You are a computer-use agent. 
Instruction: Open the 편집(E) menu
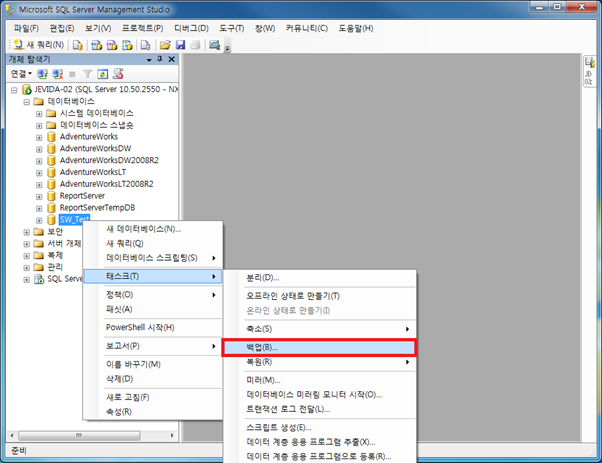pyautogui.click(x=62, y=28)
